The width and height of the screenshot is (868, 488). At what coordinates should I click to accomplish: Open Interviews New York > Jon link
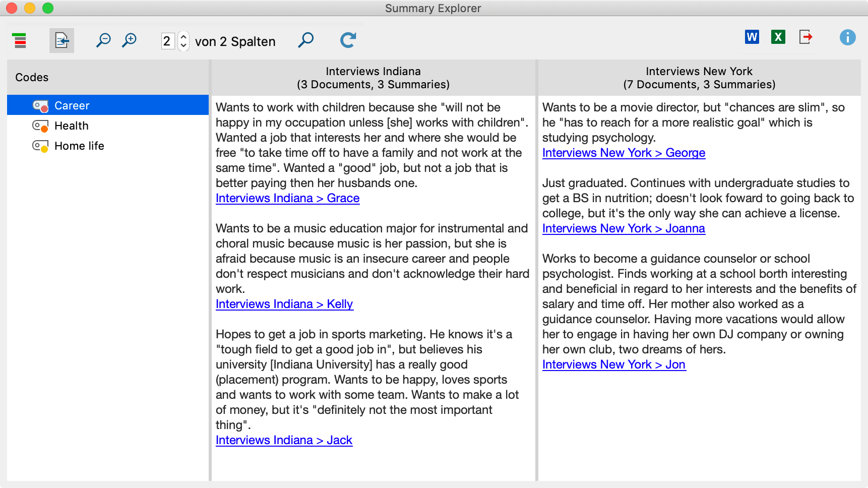(x=614, y=364)
